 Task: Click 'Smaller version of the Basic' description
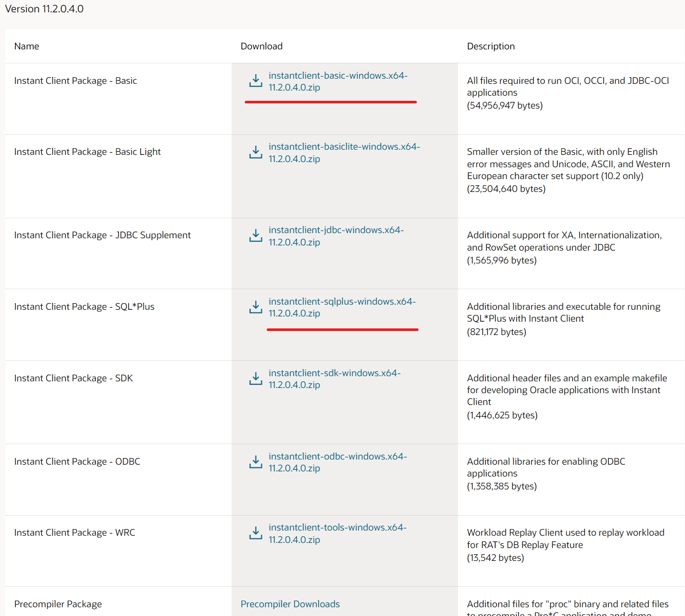[x=569, y=164]
